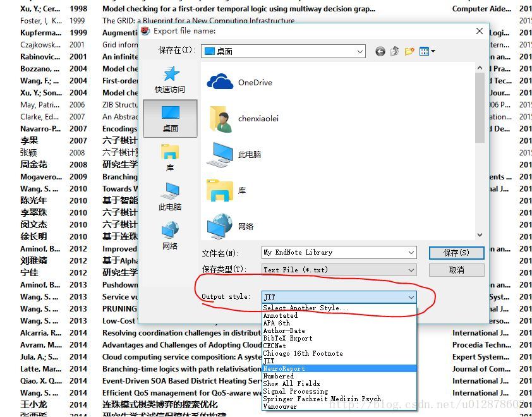532x417 pixels.
Task: Choose APA 6th output style
Action: [339, 323]
